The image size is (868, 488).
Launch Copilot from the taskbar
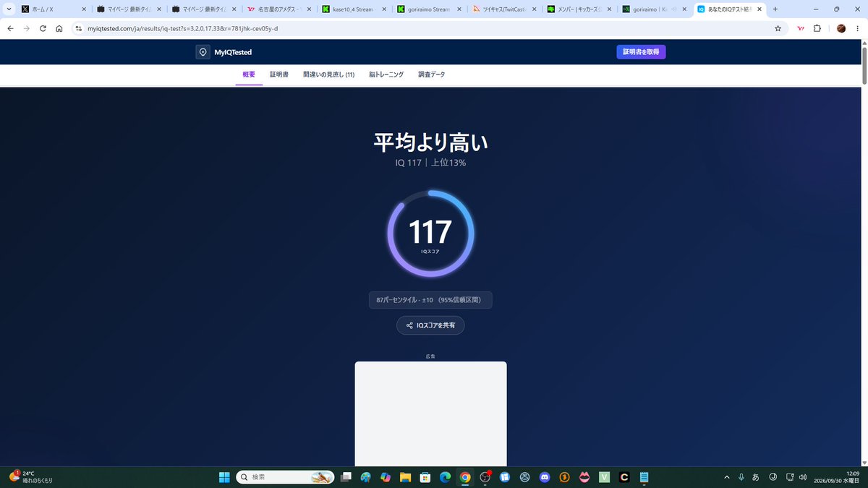point(386,477)
